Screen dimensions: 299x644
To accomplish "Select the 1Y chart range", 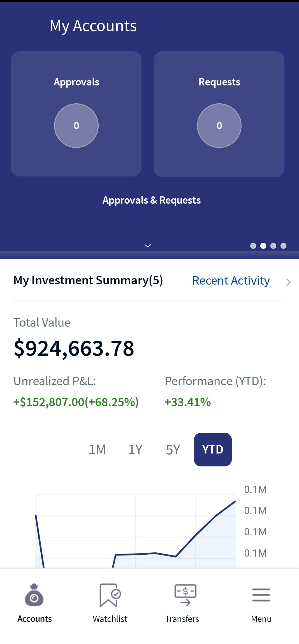I will point(135,450).
